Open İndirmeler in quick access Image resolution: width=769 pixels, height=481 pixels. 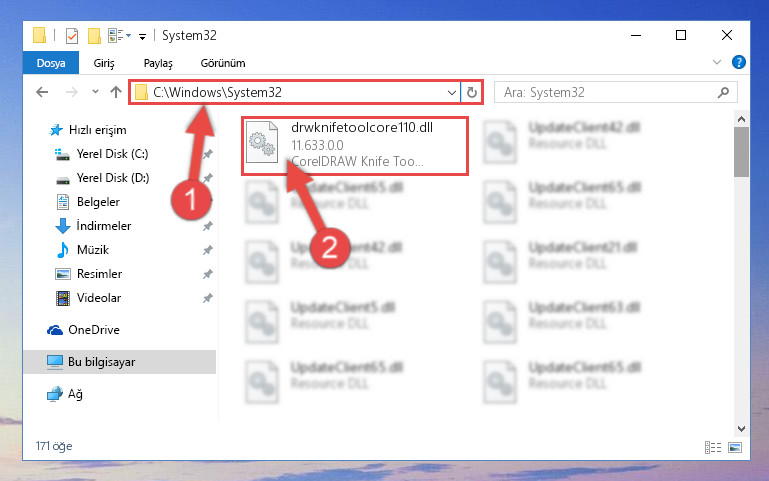point(104,226)
